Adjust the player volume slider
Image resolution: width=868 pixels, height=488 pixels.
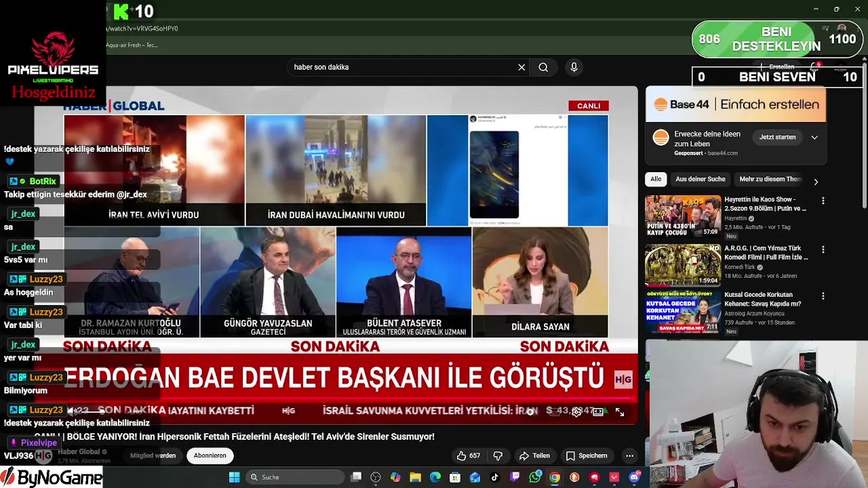93,411
